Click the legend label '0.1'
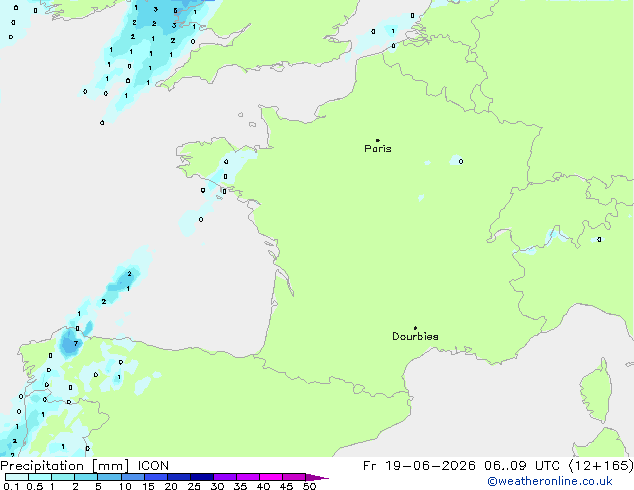The image size is (634, 490). tap(11, 486)
